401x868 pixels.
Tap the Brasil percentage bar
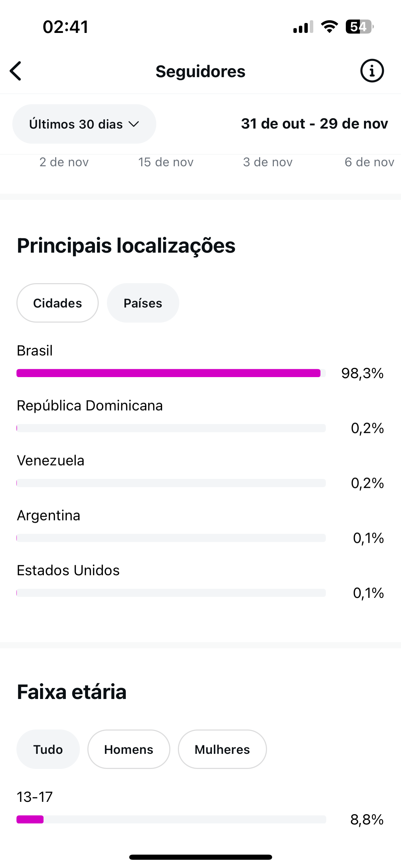tap(171, 373)
